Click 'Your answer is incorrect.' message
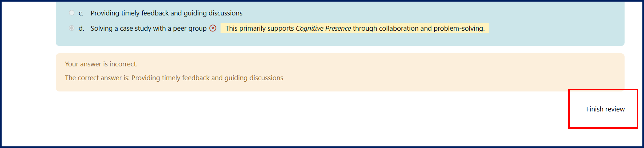 click(x=101, y=64)
